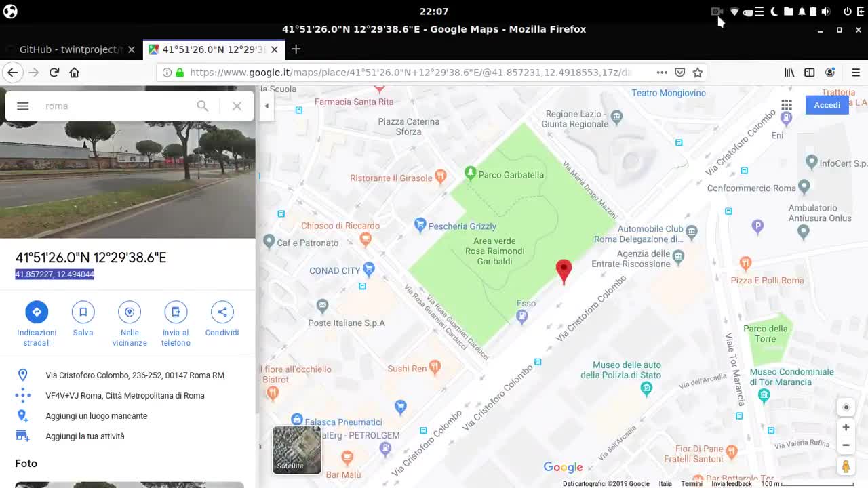Click Invia al telefono icon

pos(176,312)
